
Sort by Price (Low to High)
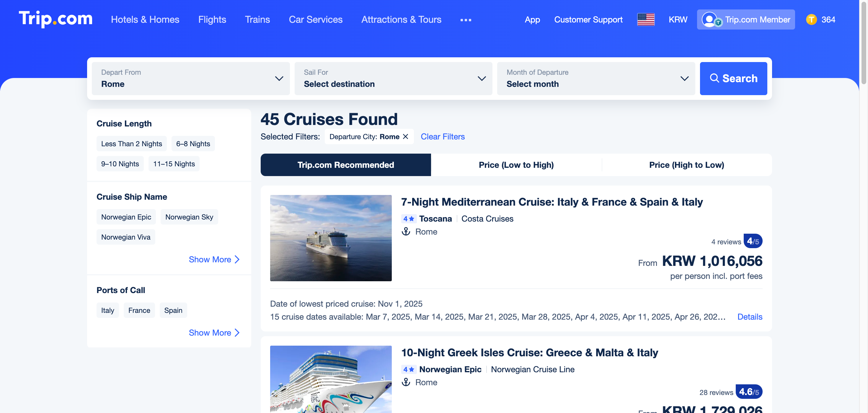516,165
